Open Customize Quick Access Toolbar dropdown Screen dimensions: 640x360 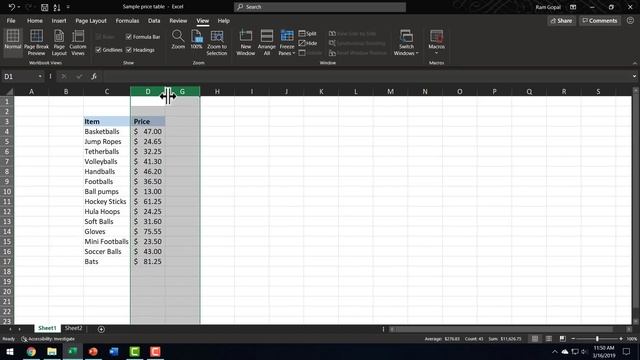point(68,7)
